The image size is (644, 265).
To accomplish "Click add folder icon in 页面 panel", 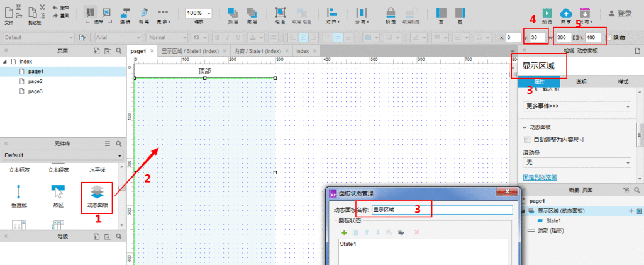I will (x=108, y=51).
